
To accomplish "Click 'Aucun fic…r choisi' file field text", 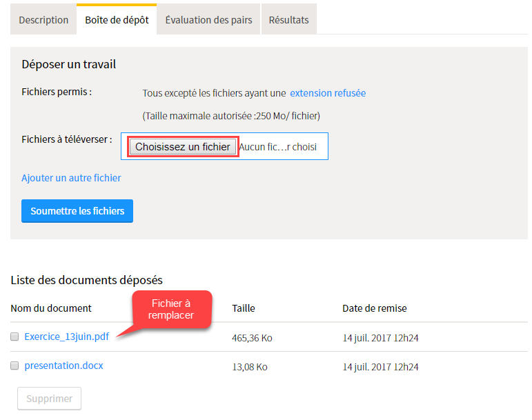I will click(278, 147).
